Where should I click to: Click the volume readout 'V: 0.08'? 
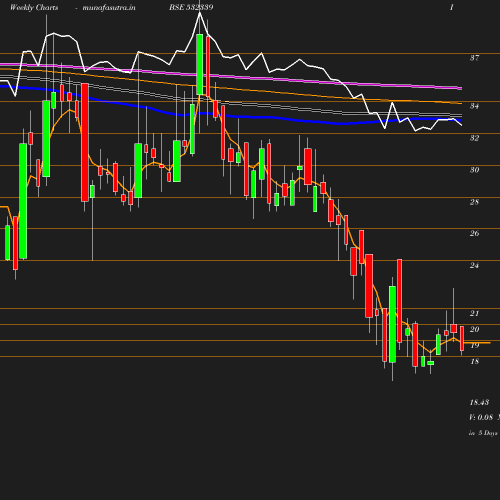coord(481,417)
